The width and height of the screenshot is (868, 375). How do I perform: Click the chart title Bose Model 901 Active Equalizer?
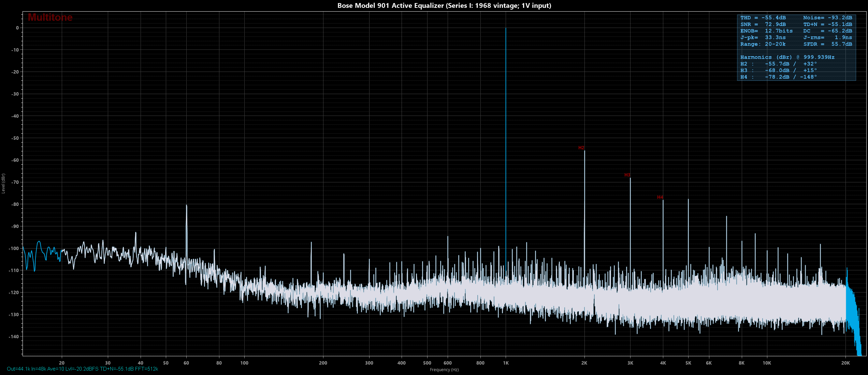(444, 5)
